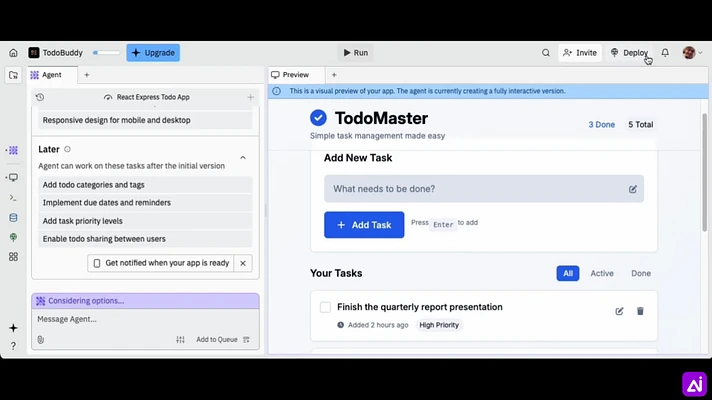712x400 pixels.
Task: Click the info icon in blue banner
Action: click(x=276, y=91)
